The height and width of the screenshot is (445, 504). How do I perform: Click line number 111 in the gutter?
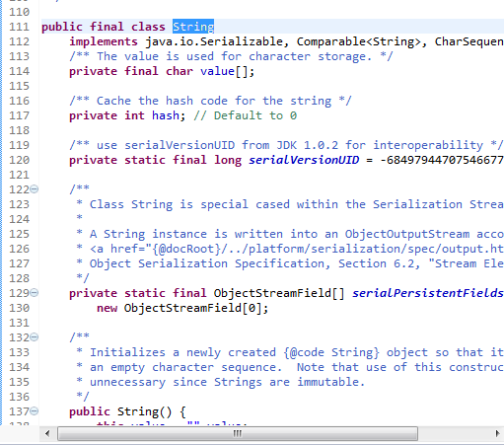coord(19,27)
